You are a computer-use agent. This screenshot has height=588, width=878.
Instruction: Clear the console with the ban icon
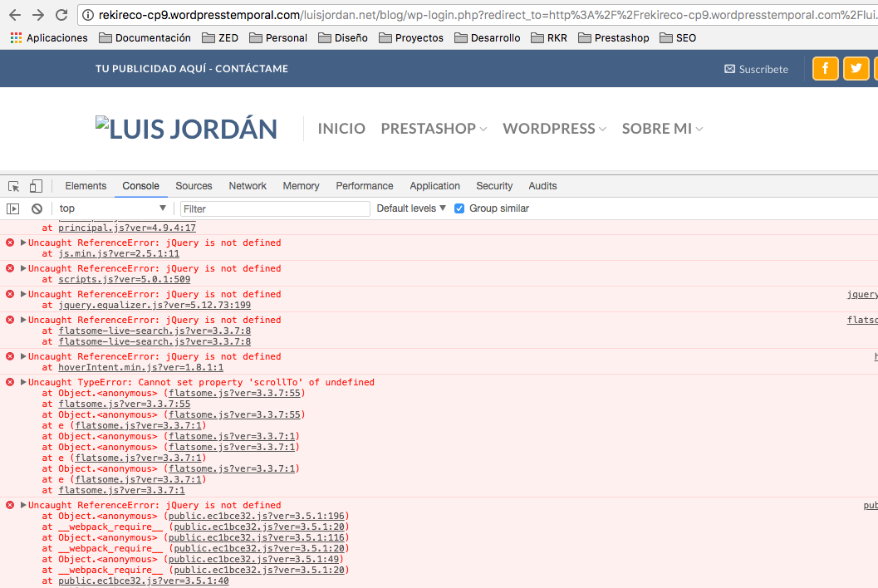pyautogui.click(x=37, y=209)
